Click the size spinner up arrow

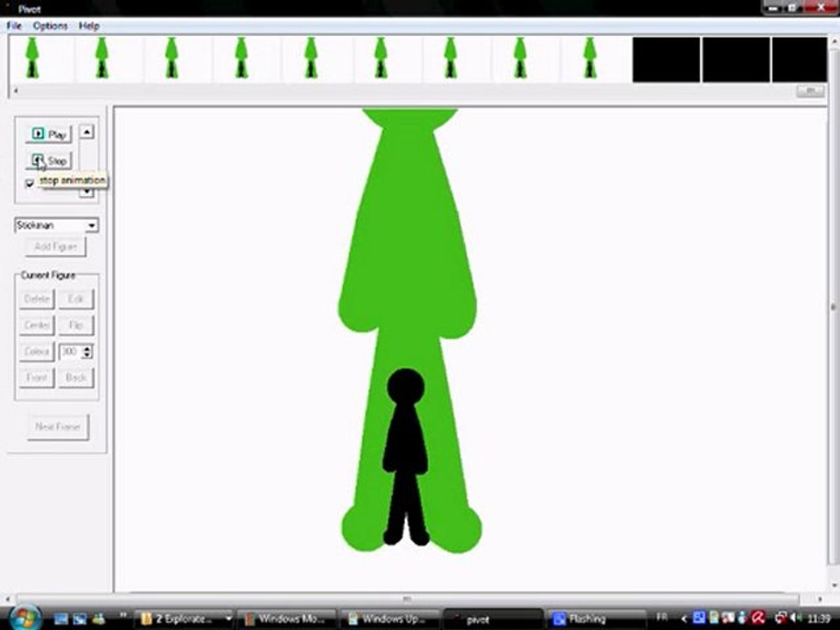pyautogui.click(x=87, y=348)
